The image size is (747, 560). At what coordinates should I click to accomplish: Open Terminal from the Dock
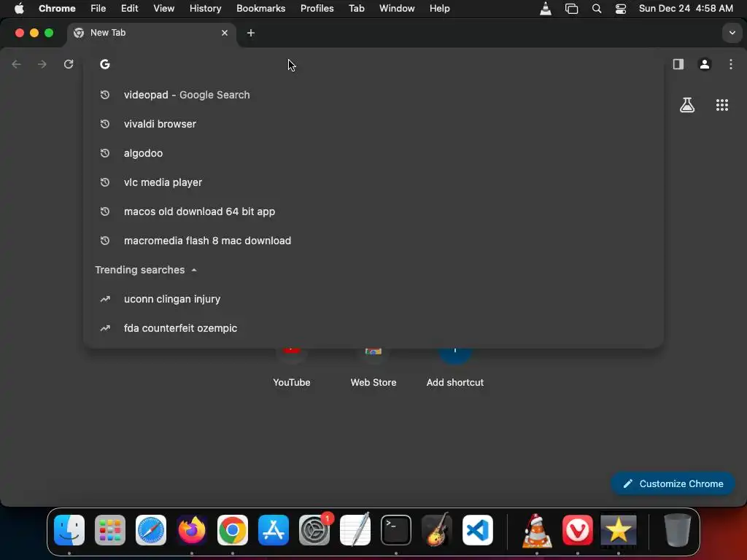396,530
